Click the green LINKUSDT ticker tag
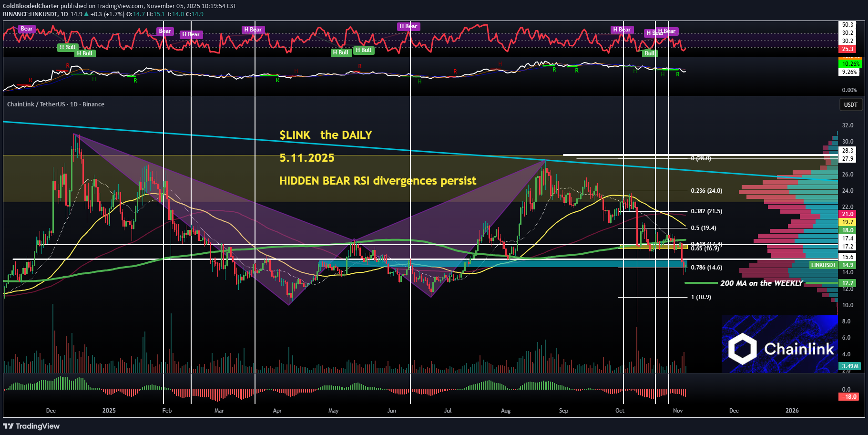The height and width of the screenshot is (435, 868). click(x=823, y=265)
